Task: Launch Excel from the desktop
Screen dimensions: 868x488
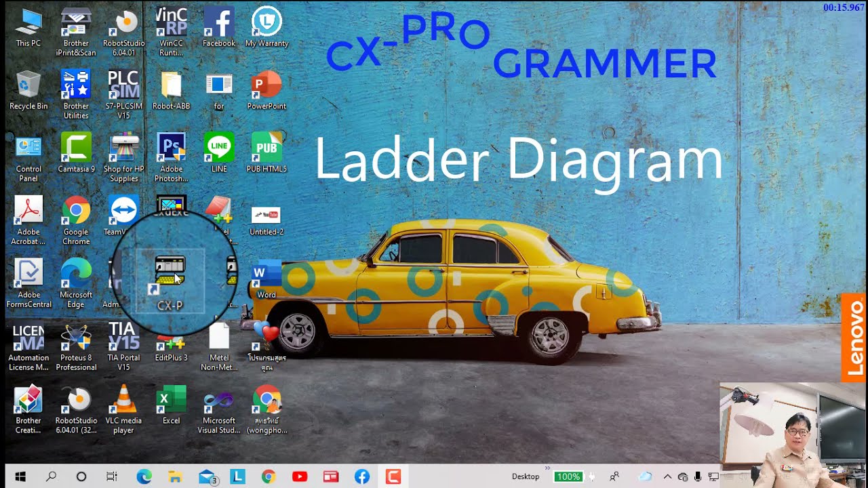Action: point(171,405)
